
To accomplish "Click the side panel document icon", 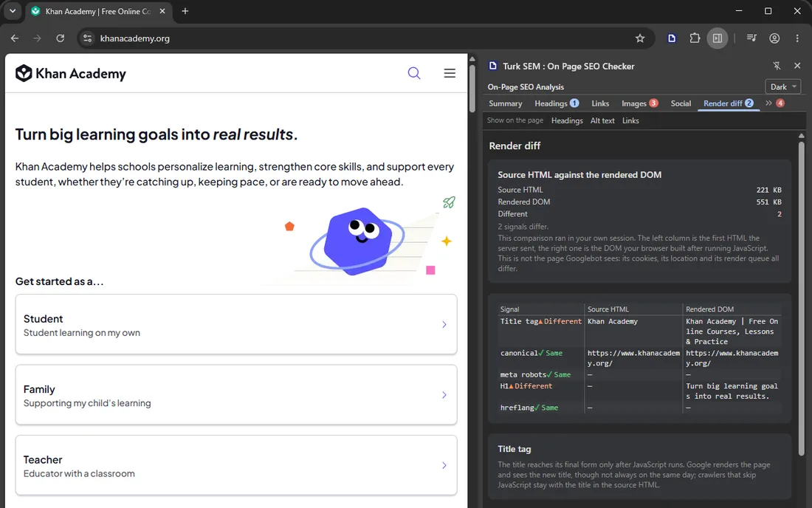I will point(493,66).
